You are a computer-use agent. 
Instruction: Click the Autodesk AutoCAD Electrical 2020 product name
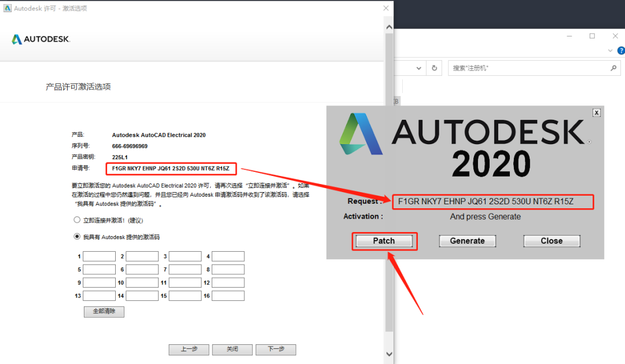pos(159,135)
